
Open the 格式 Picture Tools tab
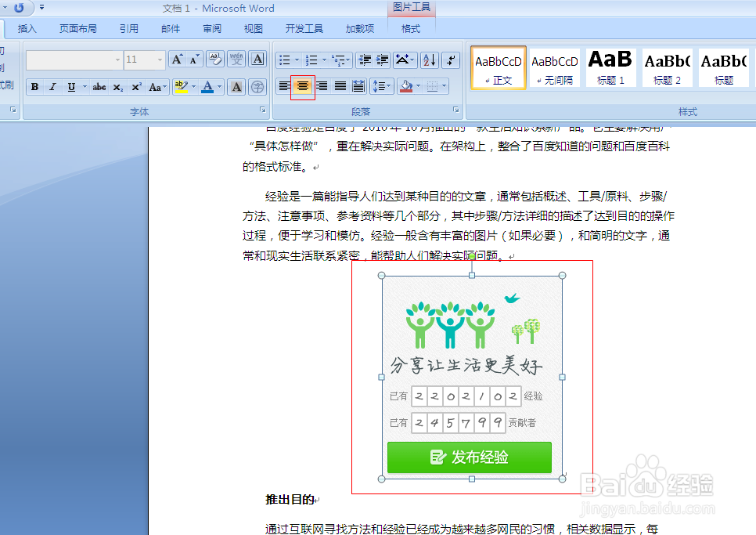coord(411,28)
